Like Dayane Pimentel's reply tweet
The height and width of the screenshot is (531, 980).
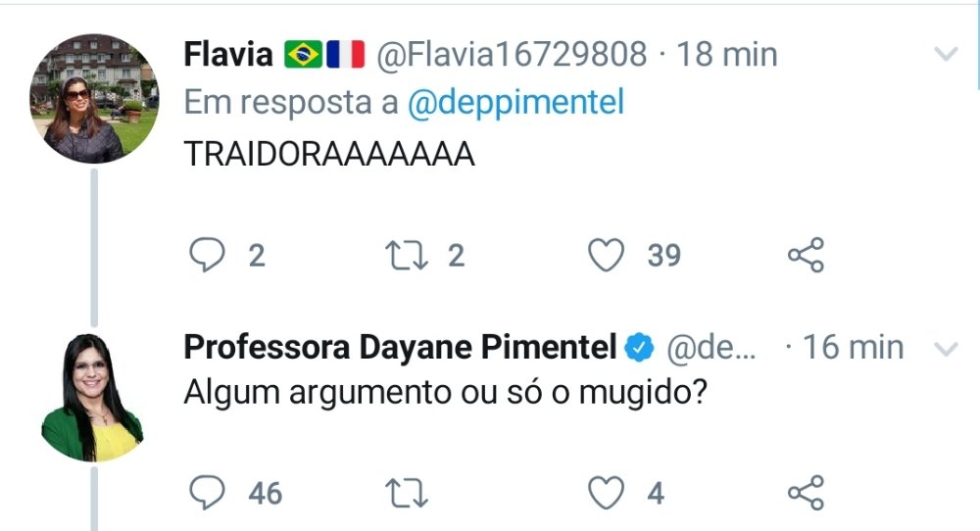(x=607, y=493)
